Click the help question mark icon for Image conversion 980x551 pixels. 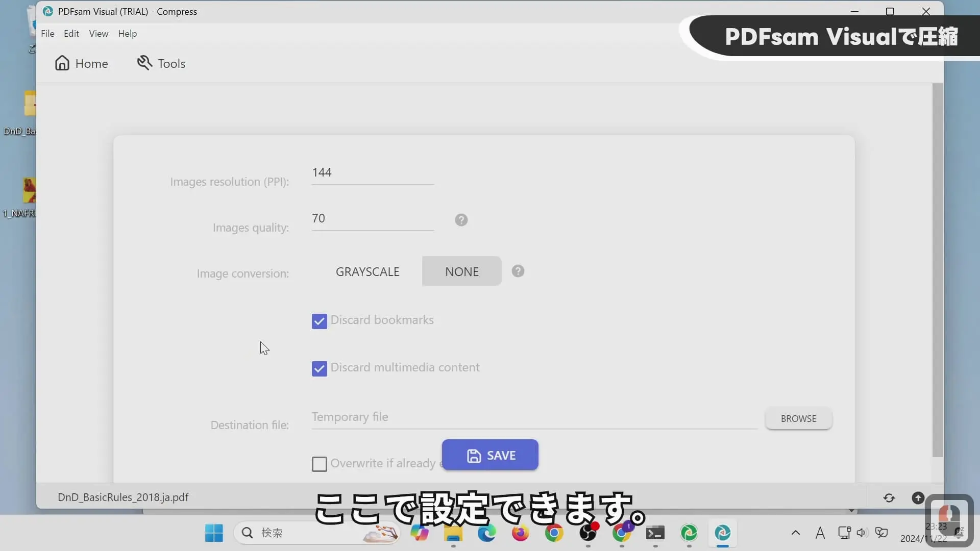(x=518, y=271)
